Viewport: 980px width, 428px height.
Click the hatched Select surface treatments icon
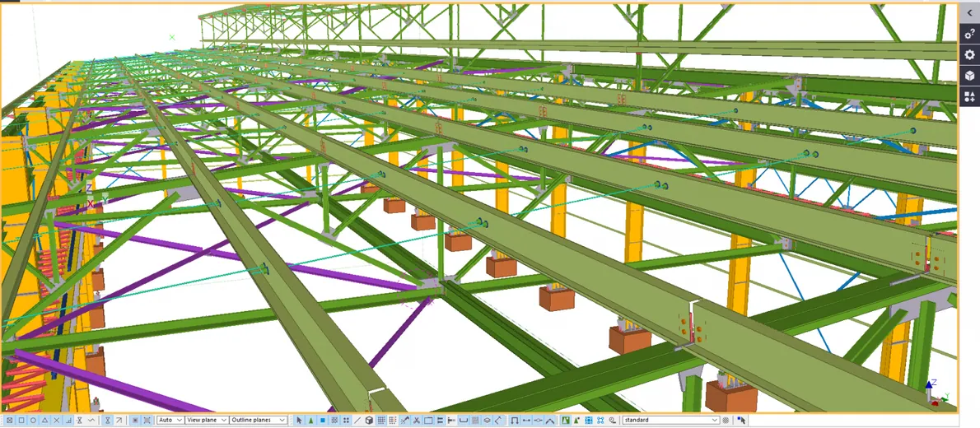pos(334,420)
